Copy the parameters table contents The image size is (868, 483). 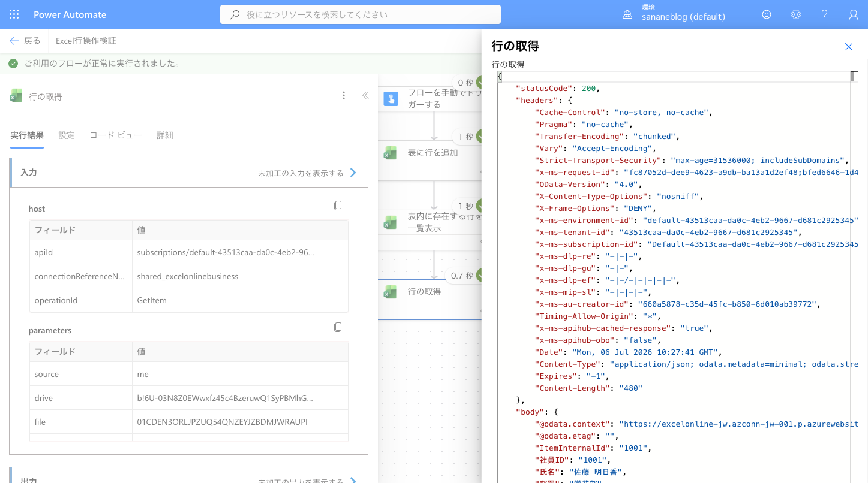point(338,327)
